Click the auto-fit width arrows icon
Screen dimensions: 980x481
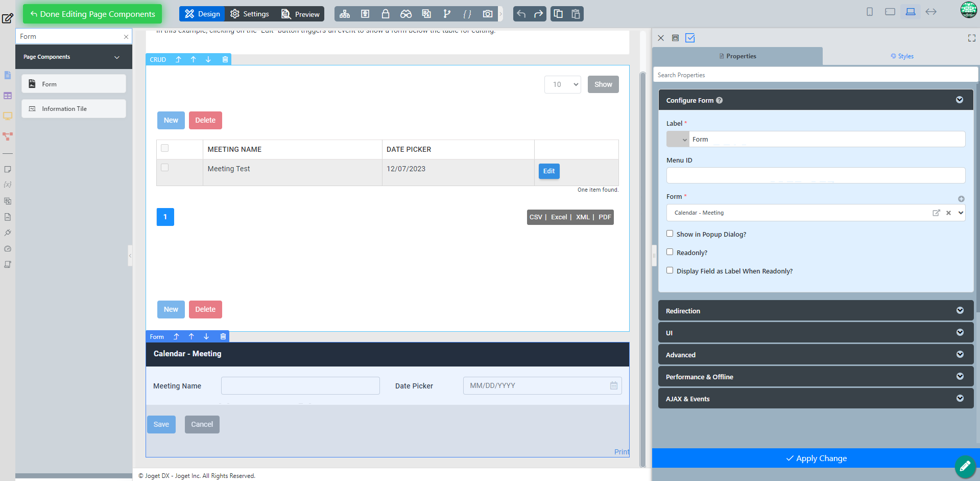tap(931, 12)
